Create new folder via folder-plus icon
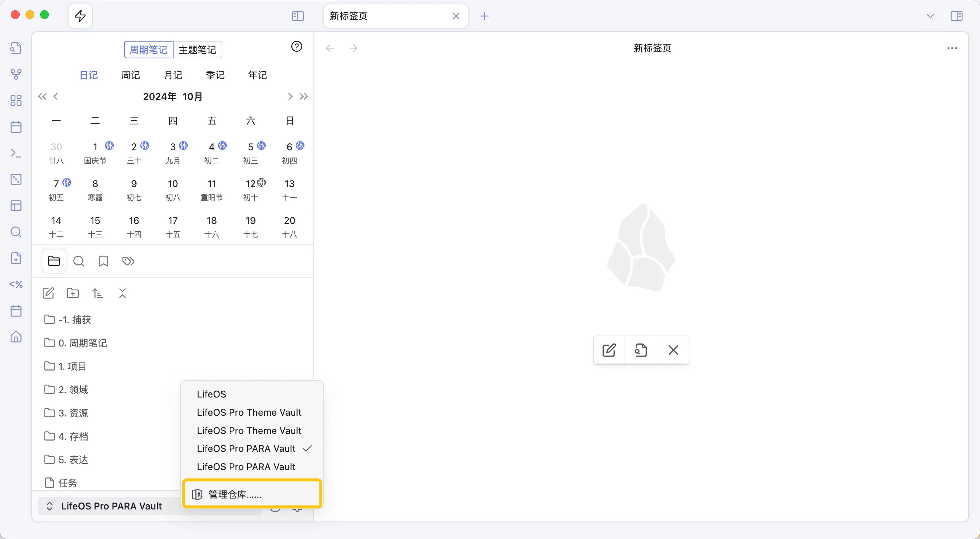 73,293
